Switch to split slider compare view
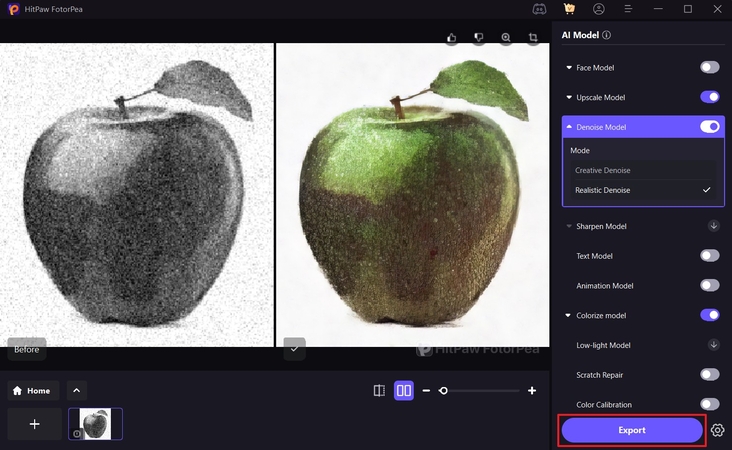Screen dimensions: 732x450 379,391
